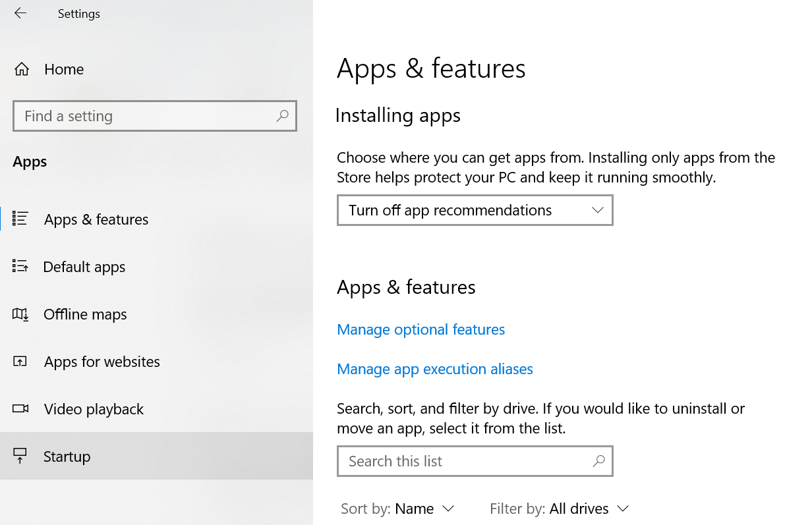This screenshot has width=812, height=525.
Task: Open Manage app execution aliases link
Action: click(x=434, y=369)
